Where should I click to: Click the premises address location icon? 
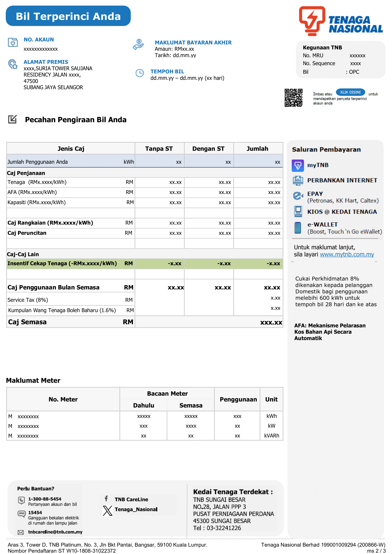pyautogui.click(x=13, y=64)
